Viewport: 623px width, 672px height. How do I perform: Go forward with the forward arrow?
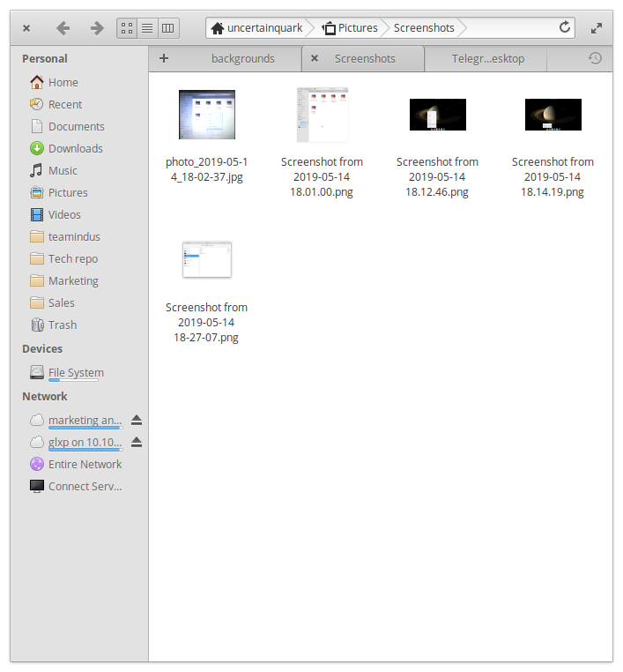pyautogui.click(x=97, y=28)
